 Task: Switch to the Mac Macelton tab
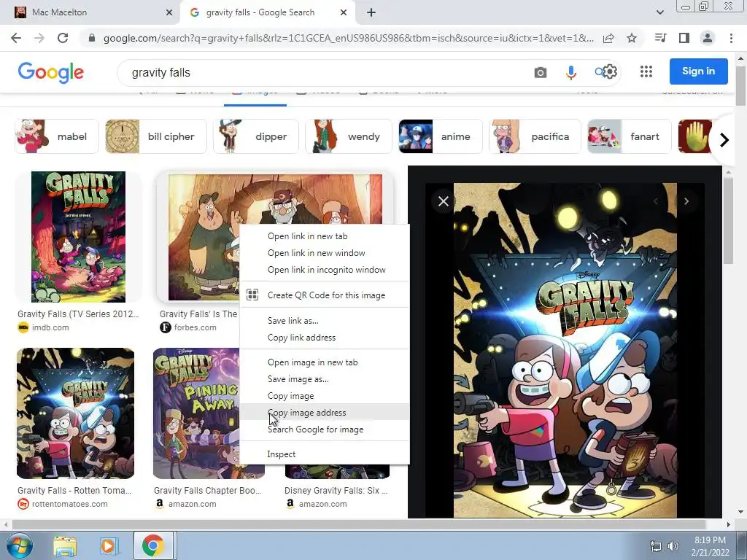90,13
